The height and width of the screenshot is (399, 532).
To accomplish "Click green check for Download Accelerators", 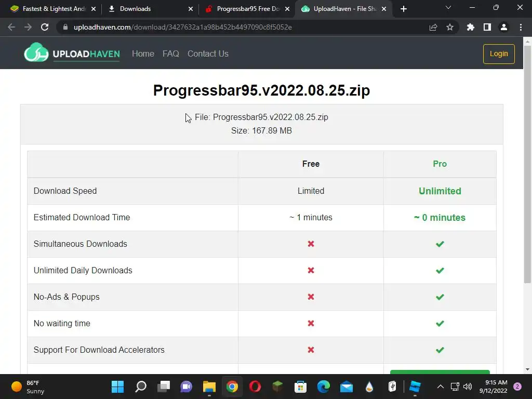I will pos(440,350).
